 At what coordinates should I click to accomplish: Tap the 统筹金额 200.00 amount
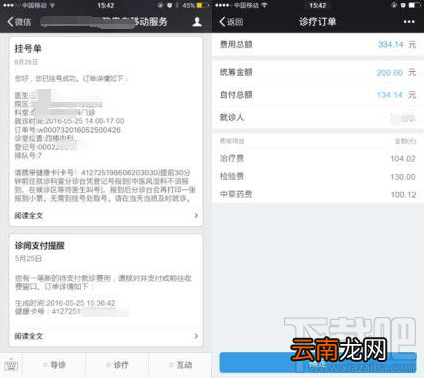(389, 72)
